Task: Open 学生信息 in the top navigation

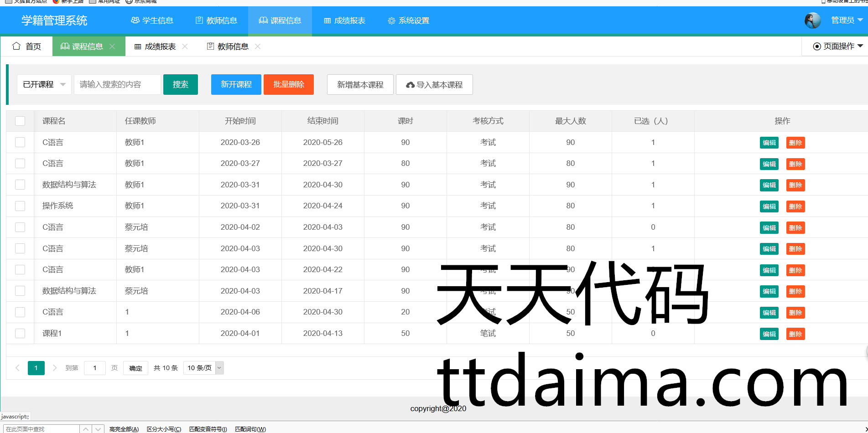Action: (x=152, y=21)
